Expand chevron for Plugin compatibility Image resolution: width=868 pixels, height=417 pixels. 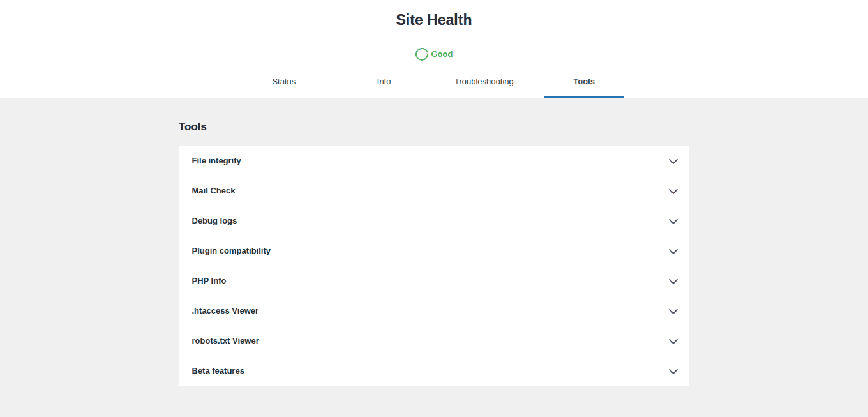tap(673, 252)
